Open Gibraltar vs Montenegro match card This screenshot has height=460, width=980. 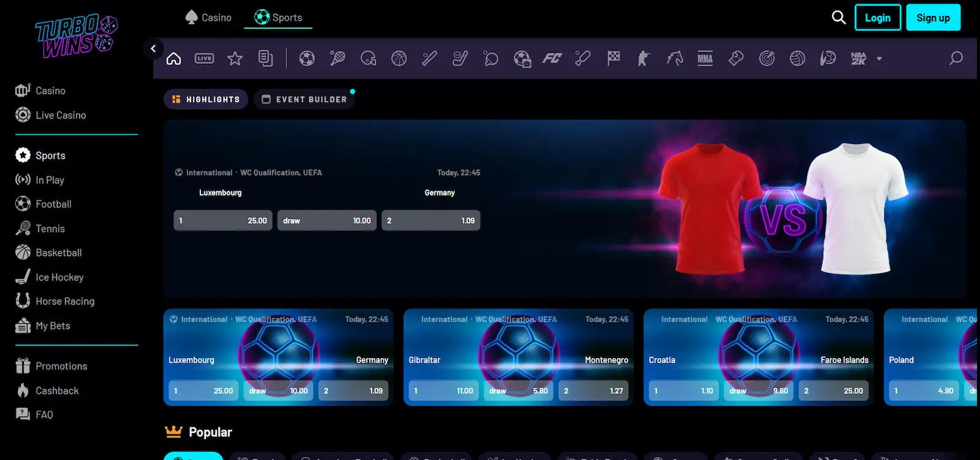point(518,357)
